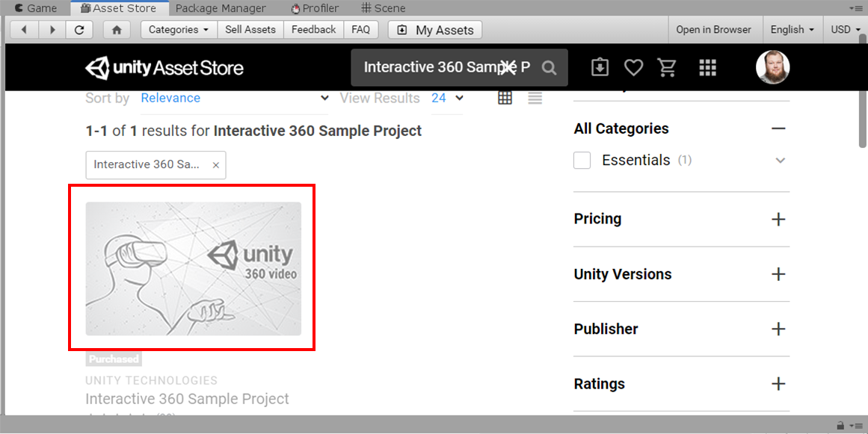This screenshot has width=868, height=434.
Task: Open the Unity 360 video asset thumbnail
Action: 193,268
